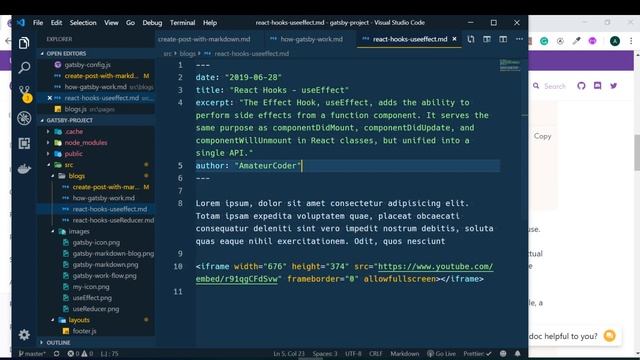Image resolution: width=640 pixels, height=360 pixels.
Task: Change CRLF end of line sequence
Action: (376, 353)
